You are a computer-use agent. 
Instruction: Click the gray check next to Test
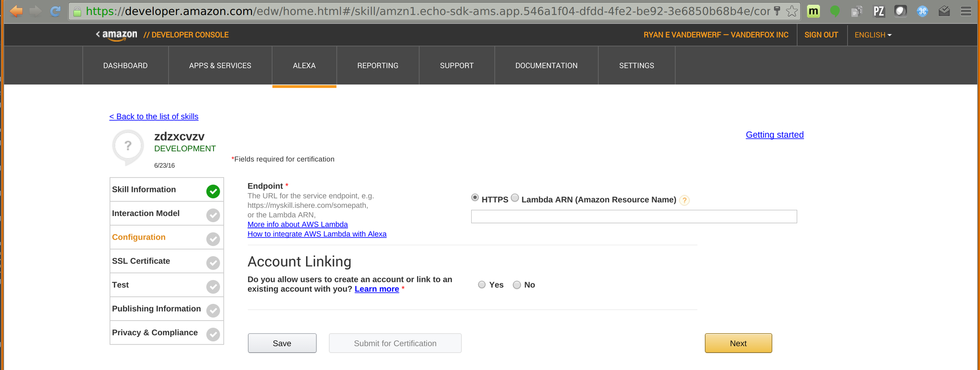click(213, 287)
